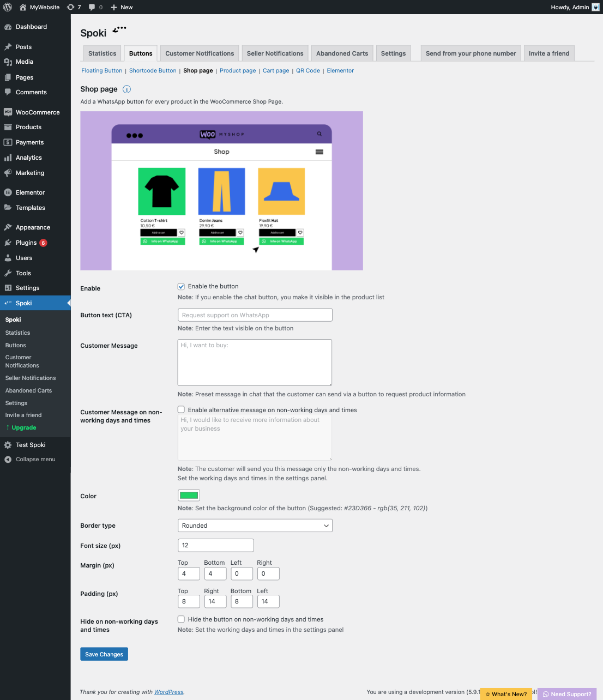Open the green button color swatch
Image resolution: width=603 pixels, height=700 pixels.
click(189, 495)
